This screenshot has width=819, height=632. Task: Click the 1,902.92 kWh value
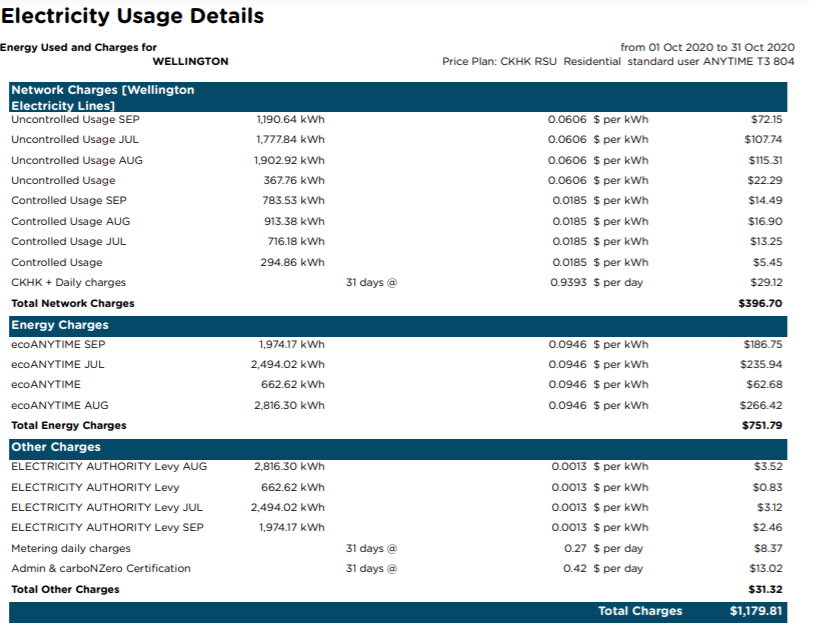tap(289, 160)
